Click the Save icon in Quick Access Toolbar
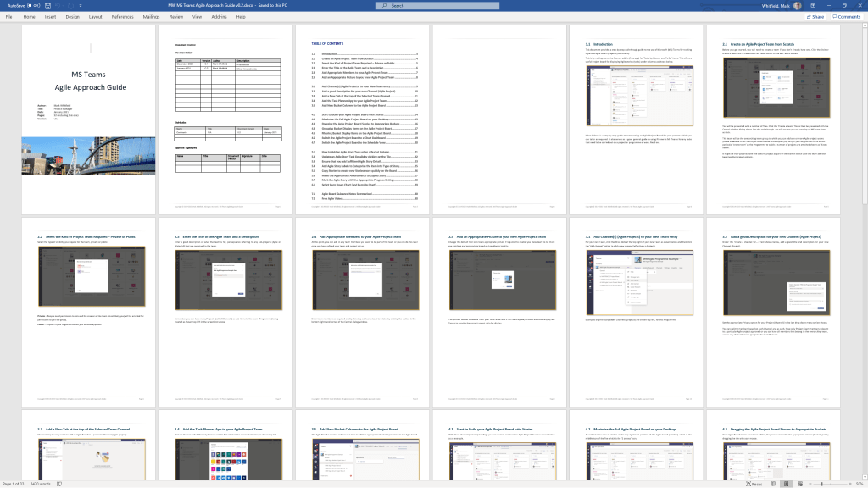This screenshot has width=868, height=488. tap(48, 5)
